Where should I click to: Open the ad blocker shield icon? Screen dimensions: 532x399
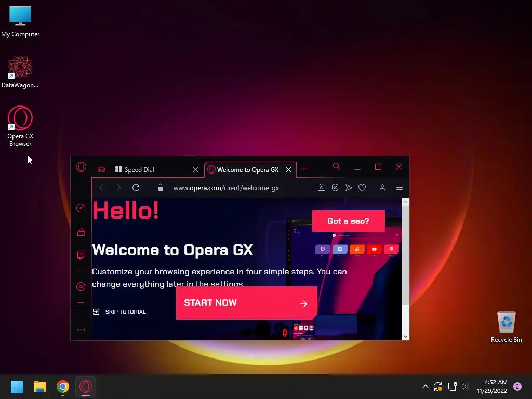click(335, 188)
